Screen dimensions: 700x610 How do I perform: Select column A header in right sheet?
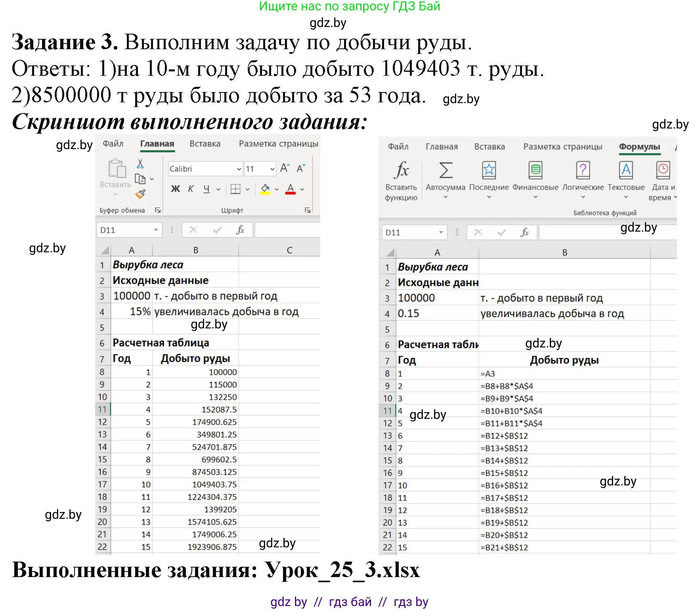437,253
